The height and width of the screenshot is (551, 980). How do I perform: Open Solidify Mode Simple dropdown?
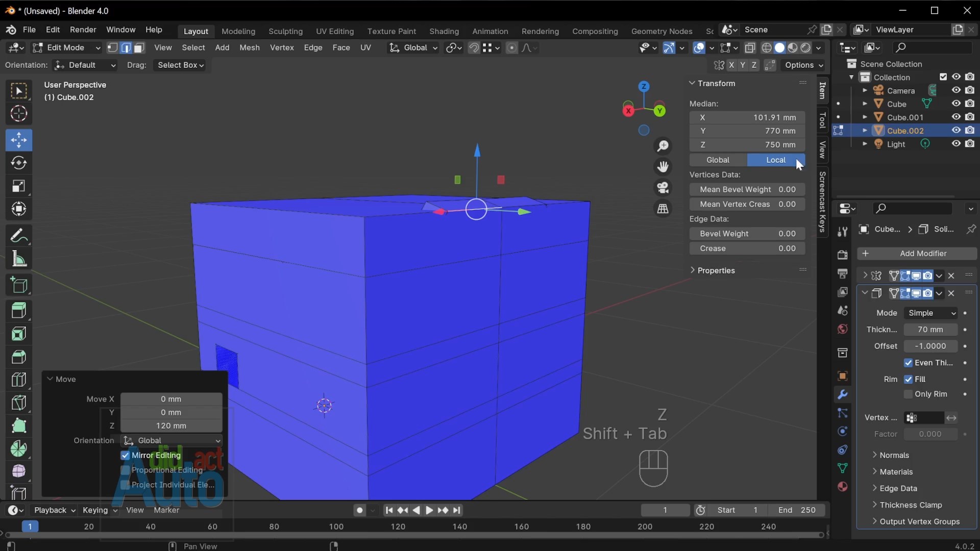coord(930,313)
